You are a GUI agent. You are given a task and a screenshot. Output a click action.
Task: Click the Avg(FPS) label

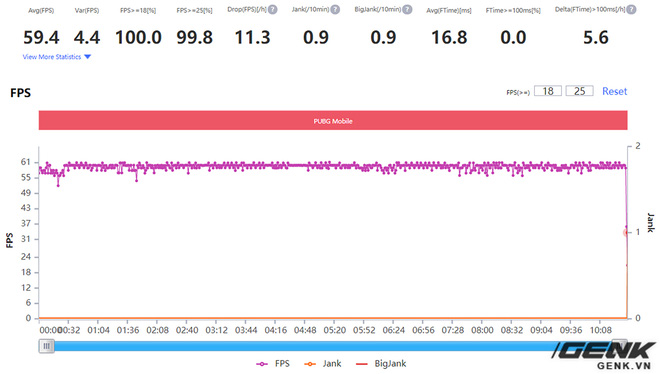coord(41,11)
